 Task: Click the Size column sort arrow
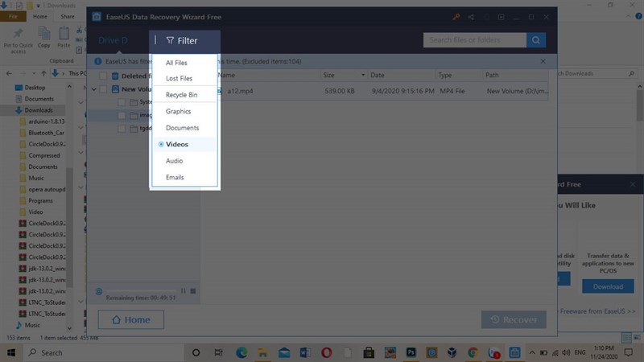point(363,75)
